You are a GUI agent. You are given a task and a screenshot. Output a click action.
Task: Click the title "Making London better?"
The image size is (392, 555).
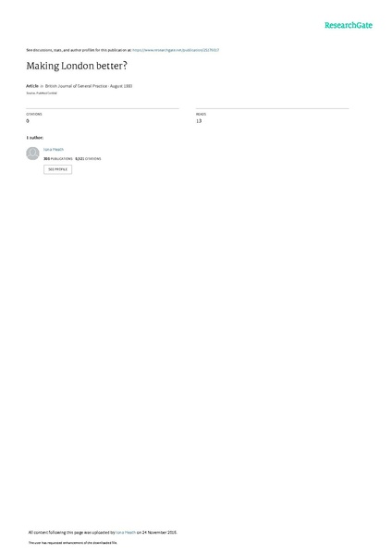77,66
